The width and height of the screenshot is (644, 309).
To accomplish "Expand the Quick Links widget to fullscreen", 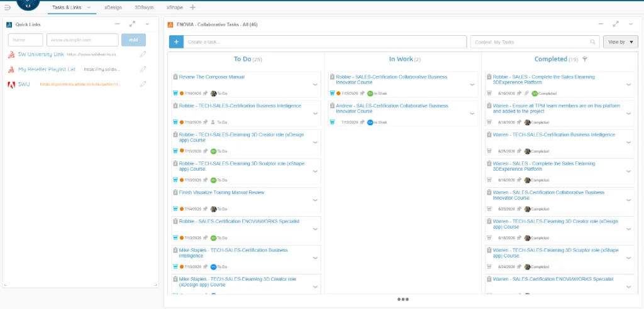I will point(132,24).
